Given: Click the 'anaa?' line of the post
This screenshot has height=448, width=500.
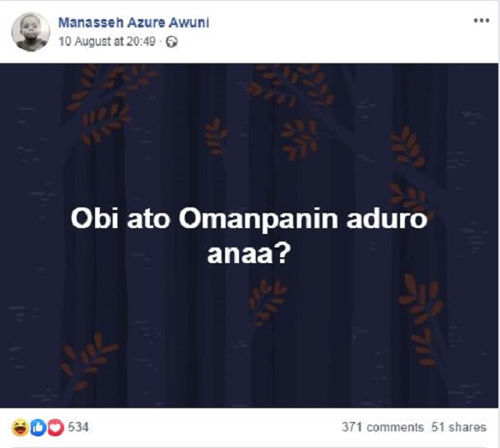Looking at the screenshot, I should (x=250, y=251).
